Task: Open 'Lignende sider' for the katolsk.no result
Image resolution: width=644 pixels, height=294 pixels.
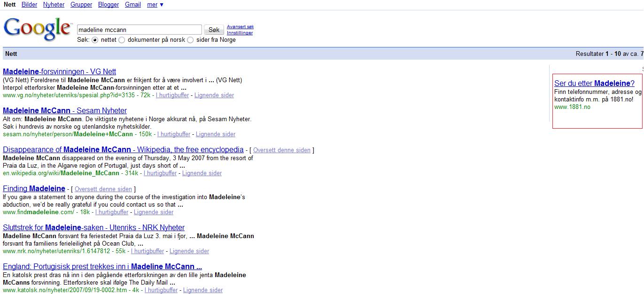Action: (x=203, y=290)
